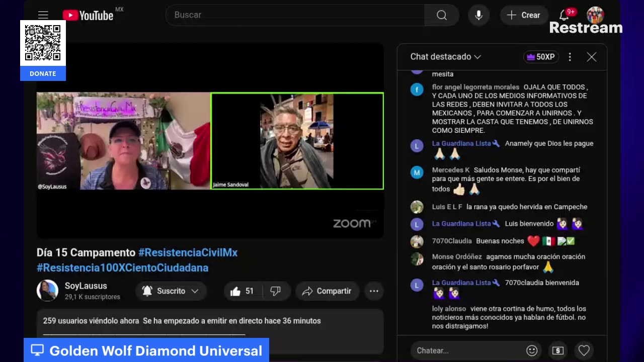644x362 pixels.
Task: Open notifications bell with 9+ badge
Action: tap(564, 15)
